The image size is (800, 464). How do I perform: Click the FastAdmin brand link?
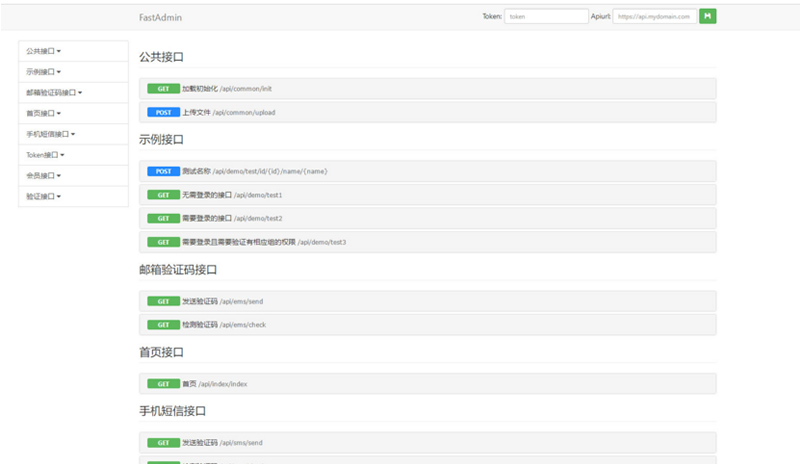(160, 17)
